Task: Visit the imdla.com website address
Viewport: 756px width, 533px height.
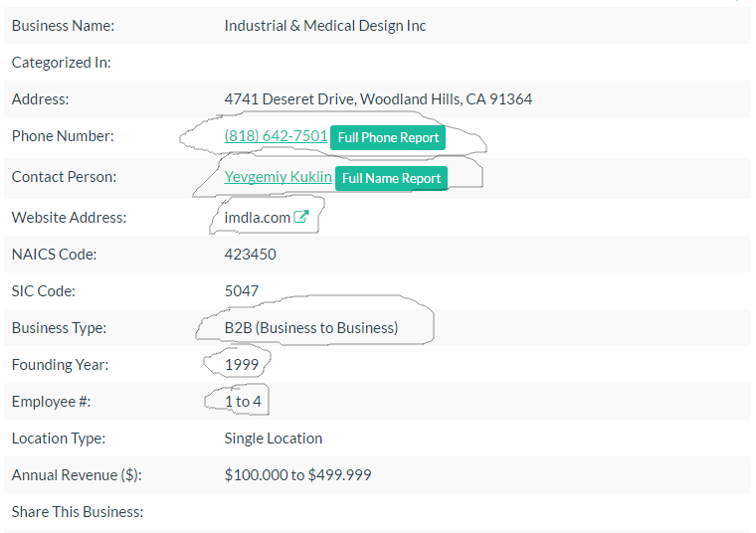Action: [x=257, y=218]
